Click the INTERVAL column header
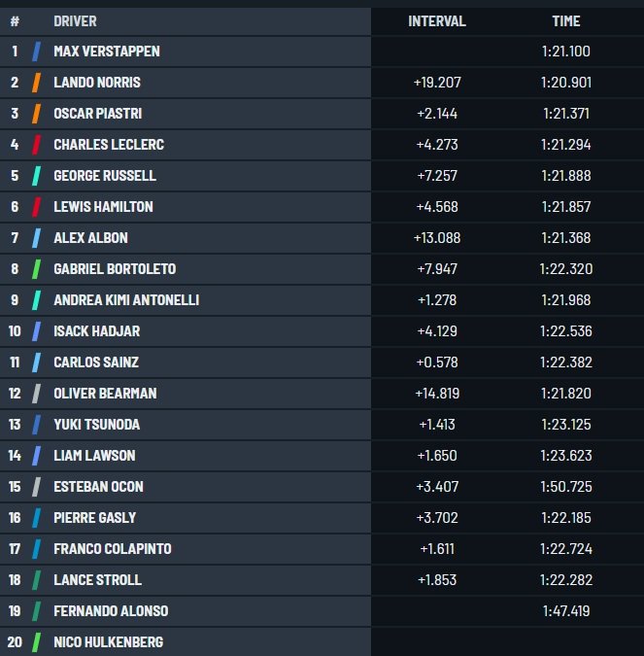Image resolution: width=644 pixels, height=656 pixels. point(437,21)
